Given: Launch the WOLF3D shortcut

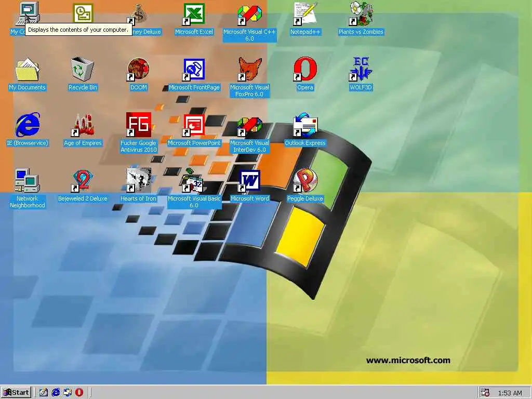Looking at the screenshot, I should coord(361,70).
